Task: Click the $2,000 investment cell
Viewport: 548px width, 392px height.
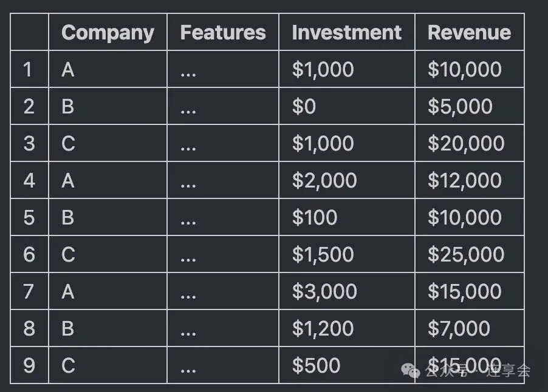Action: (x=347, y=180)
